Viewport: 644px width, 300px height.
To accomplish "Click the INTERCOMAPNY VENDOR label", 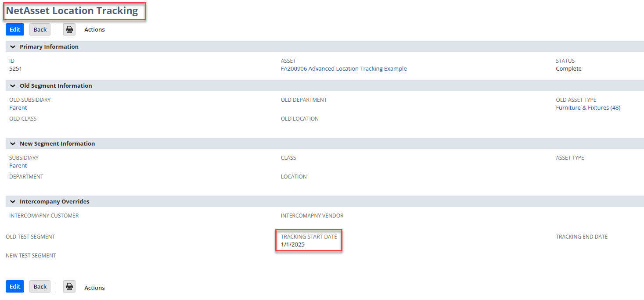I will pyautogui.click(x=312, y=215).
